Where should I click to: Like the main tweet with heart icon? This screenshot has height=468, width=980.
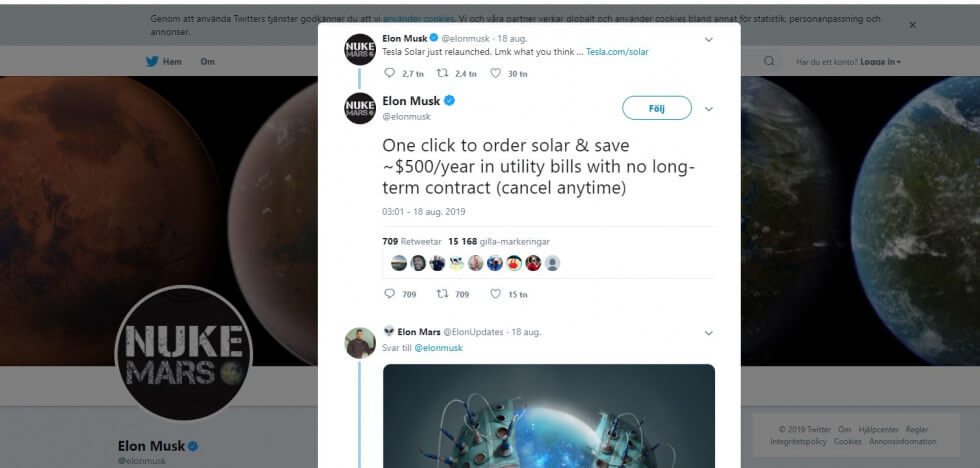pos(495,294)
